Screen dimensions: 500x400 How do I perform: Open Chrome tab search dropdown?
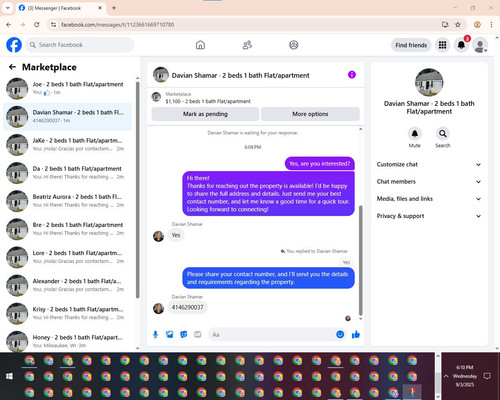coord(8,8)
